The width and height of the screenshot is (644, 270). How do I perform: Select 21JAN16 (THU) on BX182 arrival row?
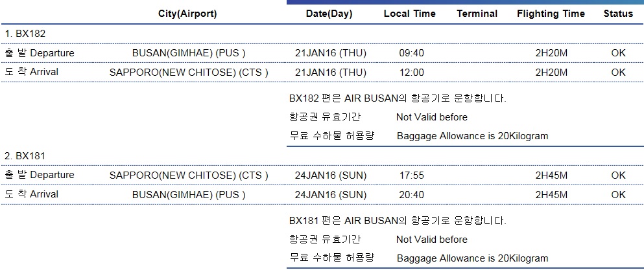tap(331, 73)
